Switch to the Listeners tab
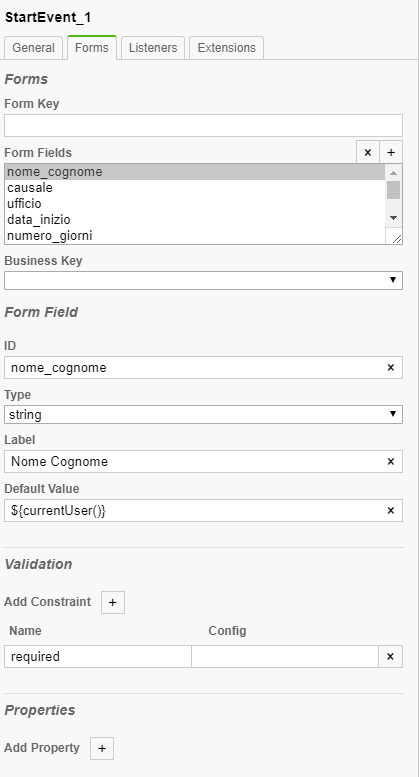Image resolution: width=419 pixels, height=777 pixels. pos(153,48)
